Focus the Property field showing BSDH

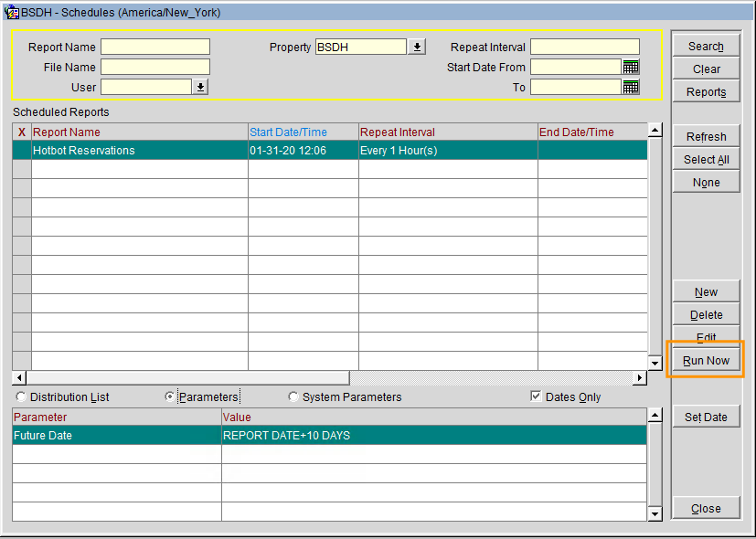[x=361, y=47]
